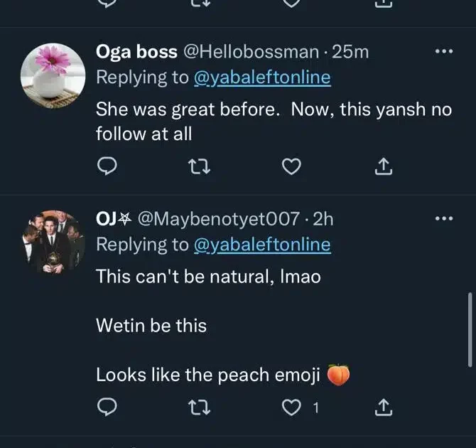Viewport: 476px width, 448px height.
Task: Reply to Oga boss's tweet
Action: [106, 166]
